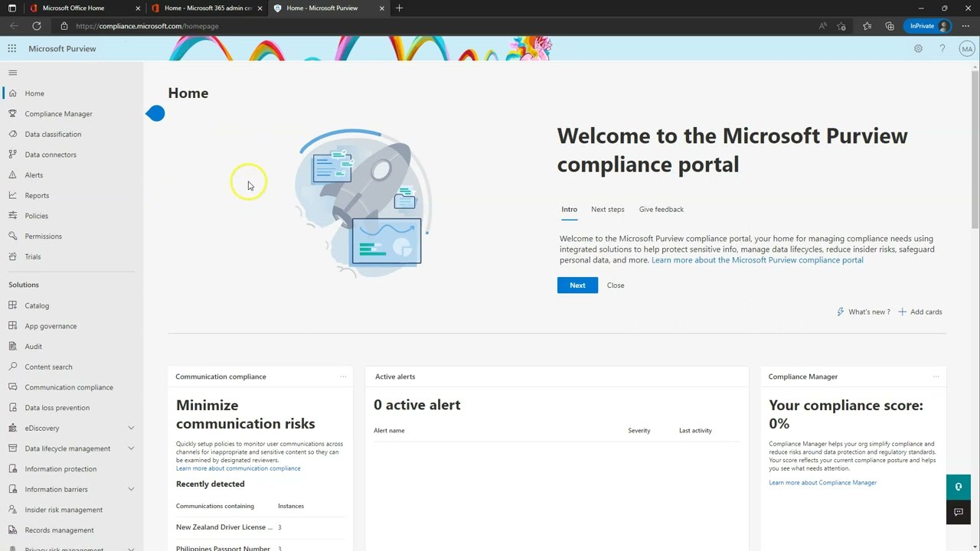Image resolution: width=980 pixels, height=551 pixels.
Task: Click the Alerts triangle icon
Action: pos(12,175)
